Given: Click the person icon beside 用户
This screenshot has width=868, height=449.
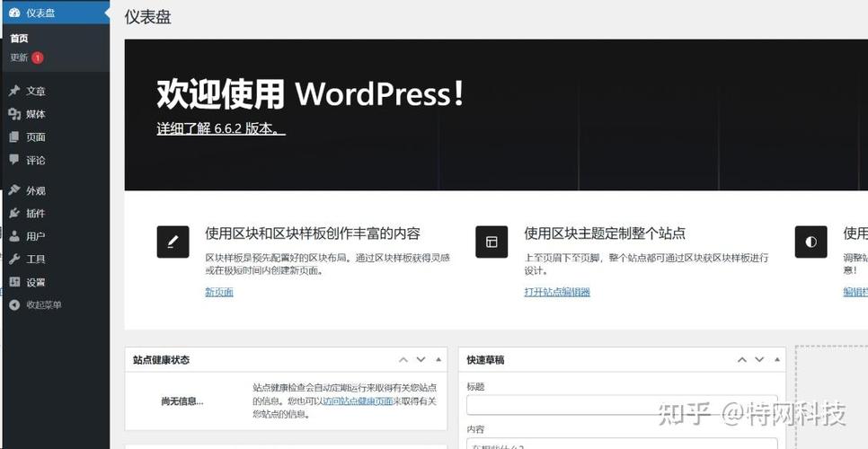Looking at the screenshot, I should point(14,236).
